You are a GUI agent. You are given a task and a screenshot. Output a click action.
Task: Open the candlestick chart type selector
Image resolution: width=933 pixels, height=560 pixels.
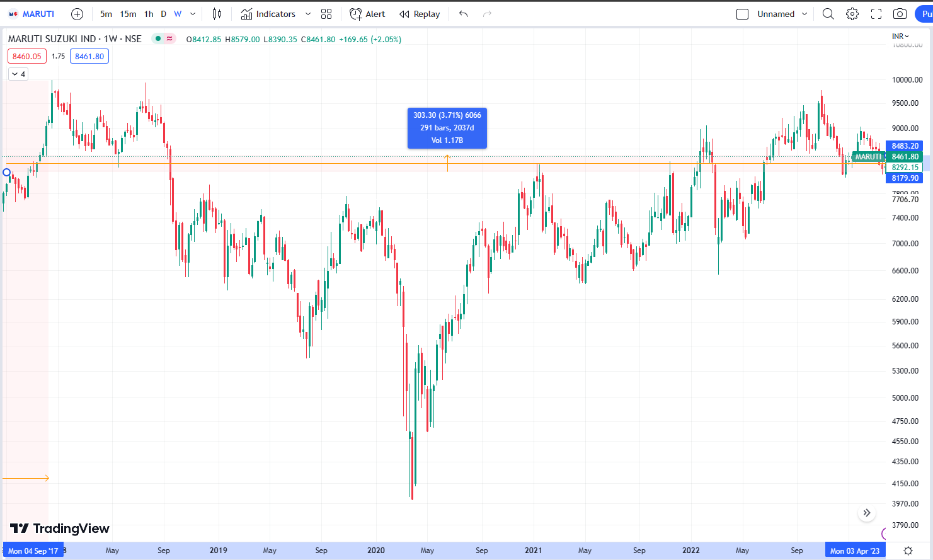tap(217, 14)
